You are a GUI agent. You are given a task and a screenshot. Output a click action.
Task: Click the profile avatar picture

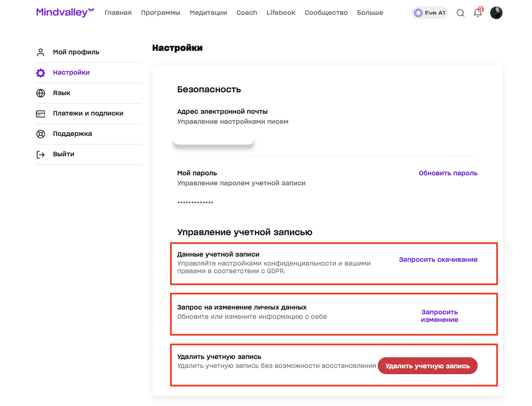tap(496, 13)
